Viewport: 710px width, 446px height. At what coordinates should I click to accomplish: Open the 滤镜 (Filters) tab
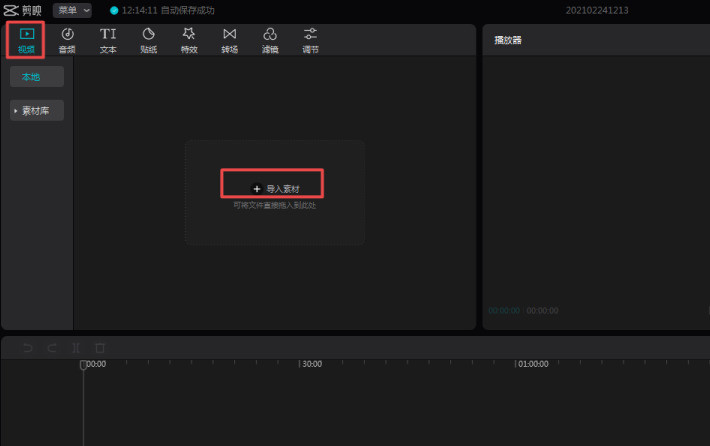click(270, 40)
